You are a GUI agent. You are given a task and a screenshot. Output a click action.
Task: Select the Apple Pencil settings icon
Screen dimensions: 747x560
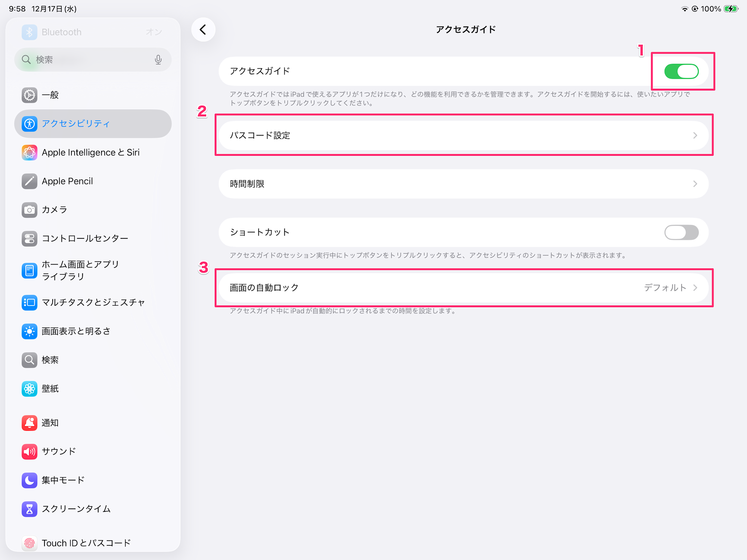point(29,181)
